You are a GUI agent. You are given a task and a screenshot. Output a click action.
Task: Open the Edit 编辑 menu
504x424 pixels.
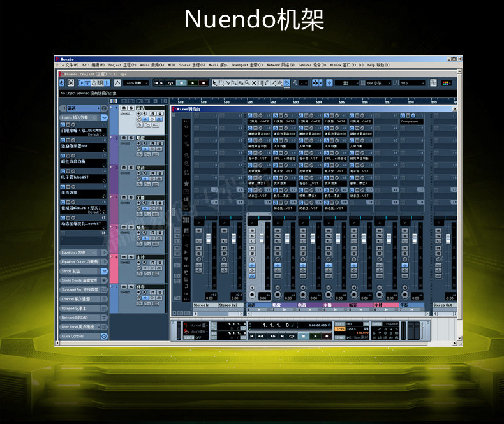pyautogui.click(x=93, y=65)
